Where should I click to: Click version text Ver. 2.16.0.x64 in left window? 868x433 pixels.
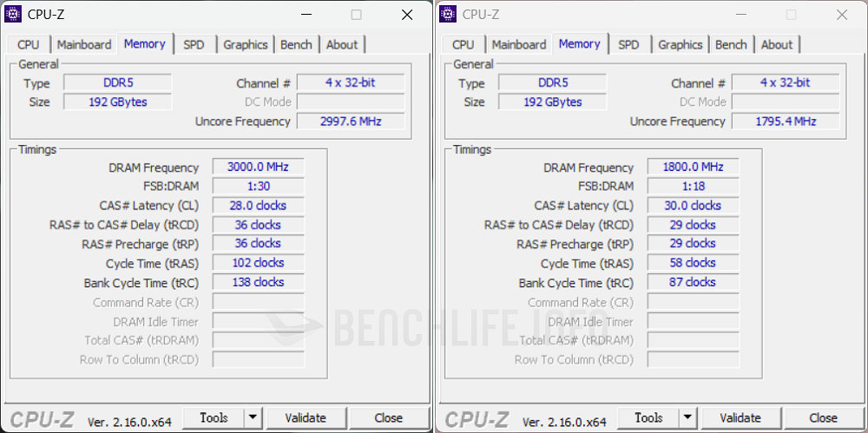click(129, 422)
